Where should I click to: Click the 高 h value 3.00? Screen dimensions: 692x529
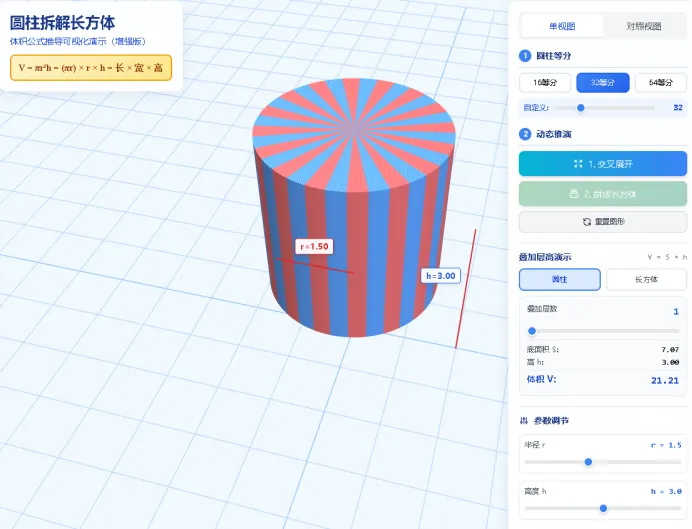(670, 362)
